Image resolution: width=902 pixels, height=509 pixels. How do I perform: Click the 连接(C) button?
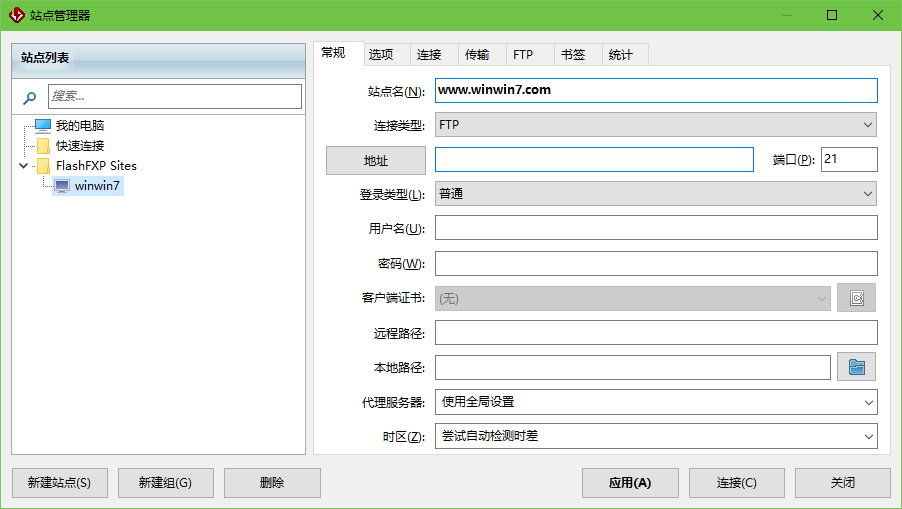click(x=737, y=483)
